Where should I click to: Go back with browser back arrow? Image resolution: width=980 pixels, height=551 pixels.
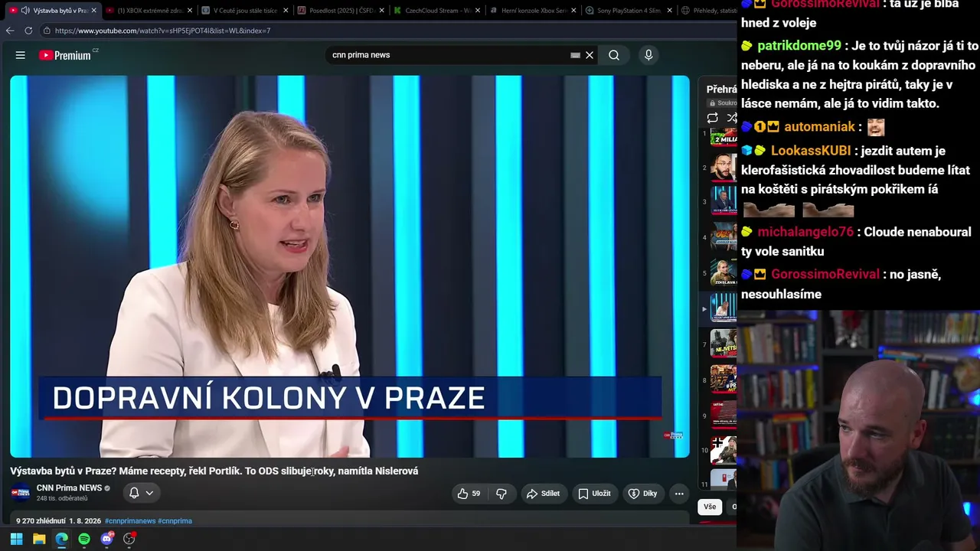(x=10, y=31)
